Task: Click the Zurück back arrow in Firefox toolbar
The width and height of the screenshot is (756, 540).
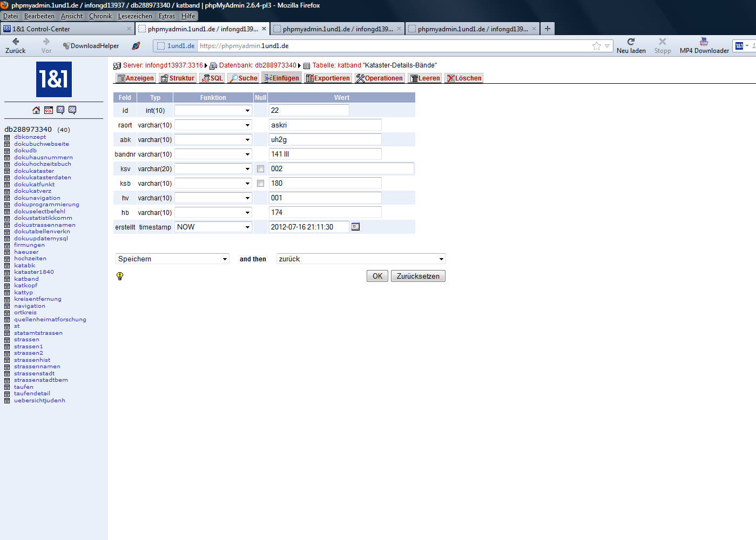Action: point(16,42)
